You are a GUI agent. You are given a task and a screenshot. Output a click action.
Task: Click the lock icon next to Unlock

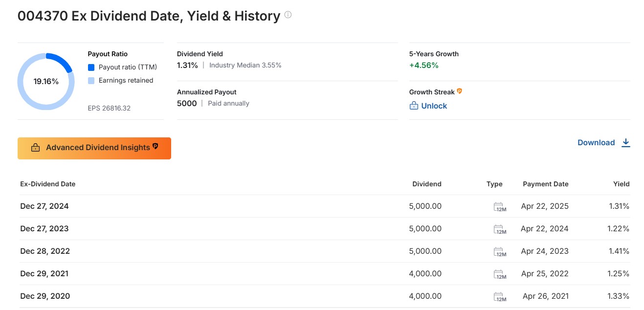414,106
